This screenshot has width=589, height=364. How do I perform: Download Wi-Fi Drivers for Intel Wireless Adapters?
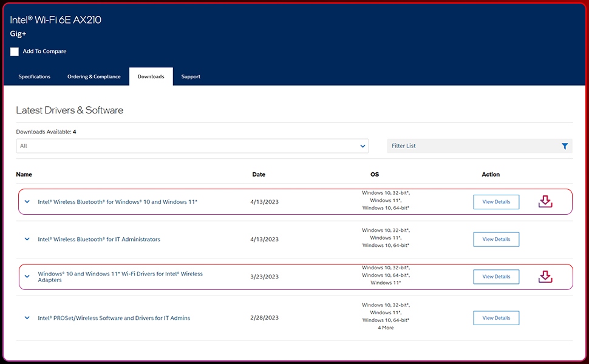pyautogui.click(x=545, y=277)
